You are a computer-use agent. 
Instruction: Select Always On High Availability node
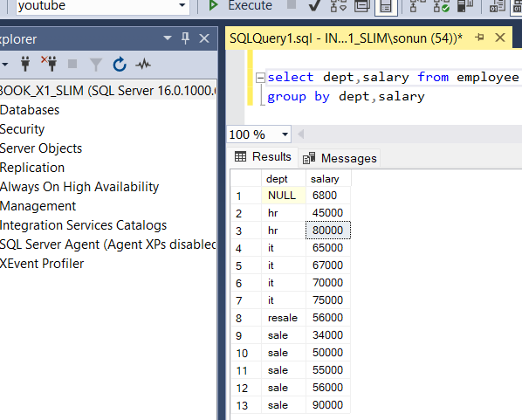click(x=79, y=187)
